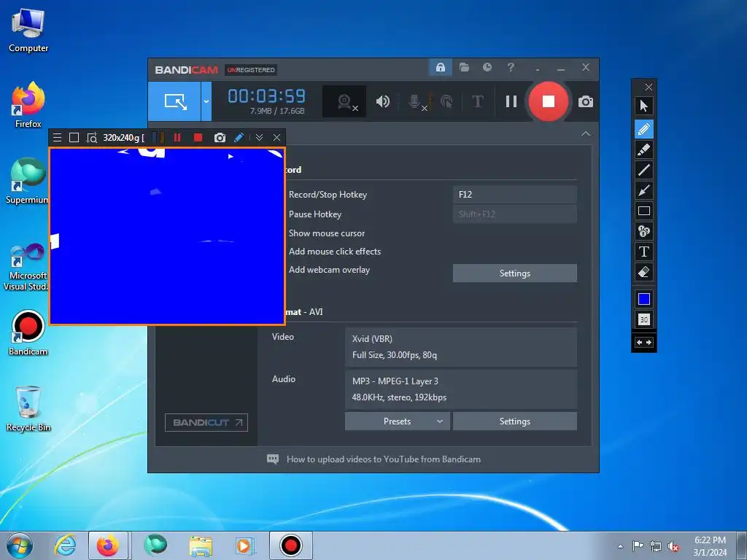Image resolution: width=747 pixels, height=560 pixels.
Task: Pause recording from Bandicam main window
Action: 511,101
